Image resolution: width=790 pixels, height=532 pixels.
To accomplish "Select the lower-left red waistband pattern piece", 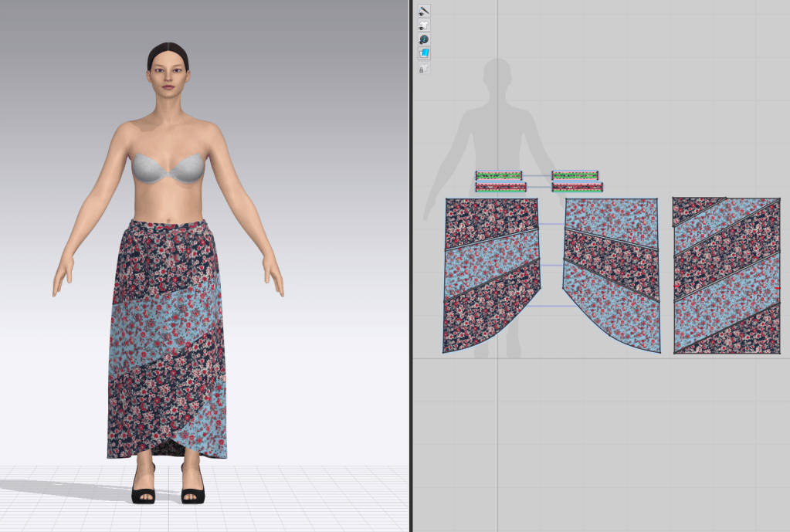I will pyautogui.click(x=501, y=187).
